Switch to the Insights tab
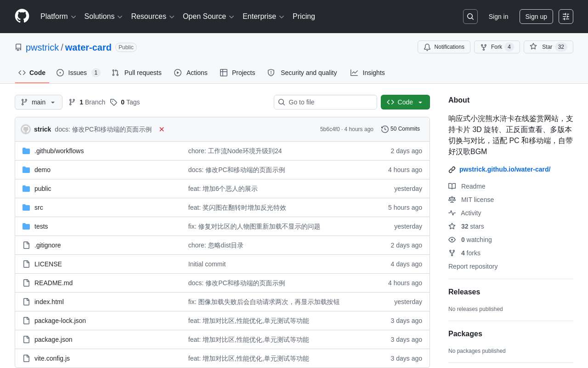 [367, 73]
